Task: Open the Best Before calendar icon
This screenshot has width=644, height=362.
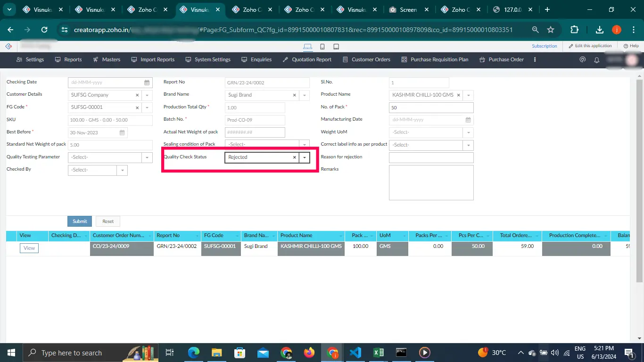Action: coord(122,132)
